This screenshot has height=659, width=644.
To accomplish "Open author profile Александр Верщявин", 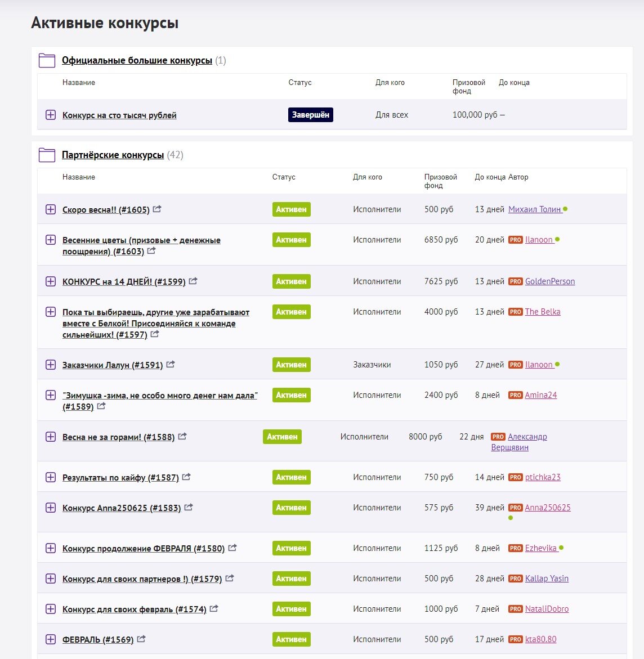I will pos(519,442).
